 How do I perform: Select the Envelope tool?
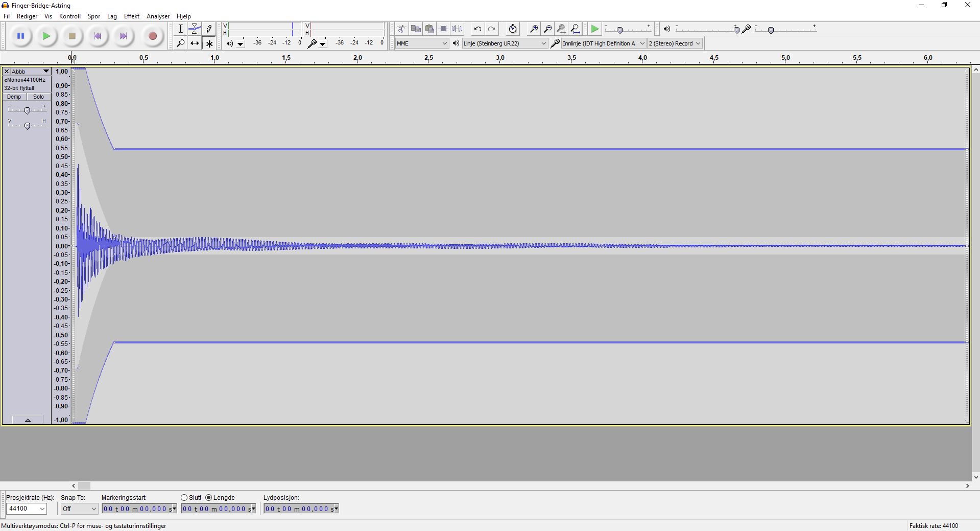(x=195, y=29)
